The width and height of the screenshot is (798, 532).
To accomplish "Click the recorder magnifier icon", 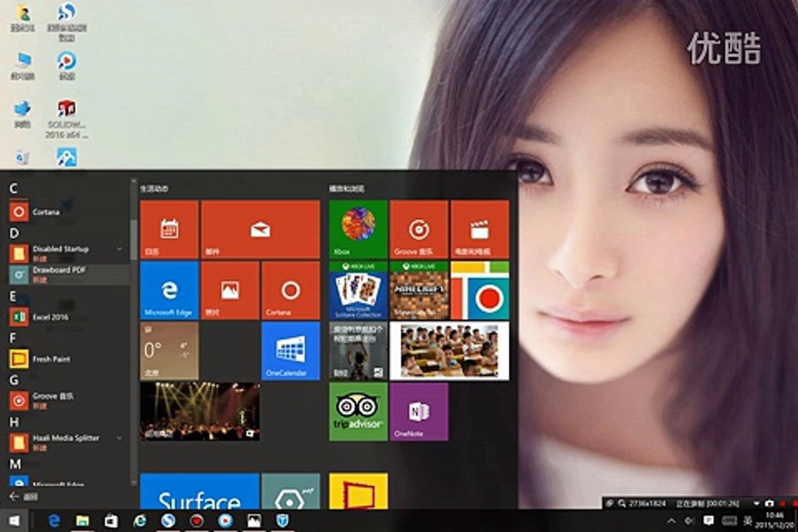I will pyautogui.click(x=621, y=503).
